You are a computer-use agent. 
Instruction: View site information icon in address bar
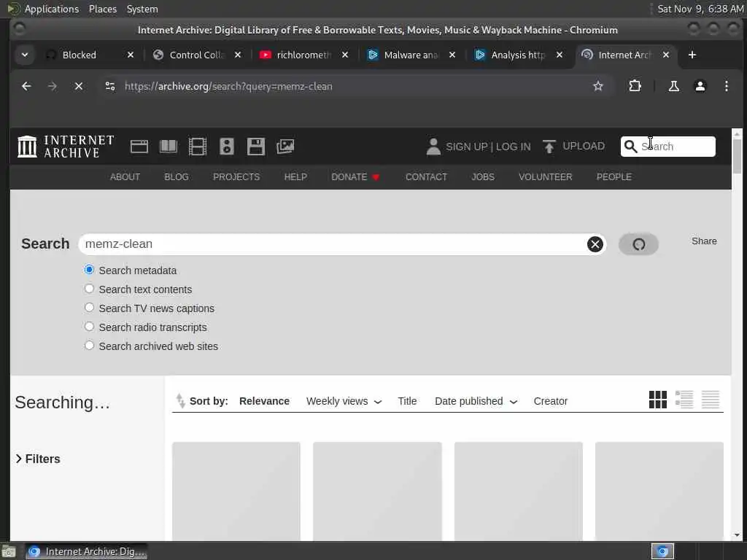tap(110, 86)
